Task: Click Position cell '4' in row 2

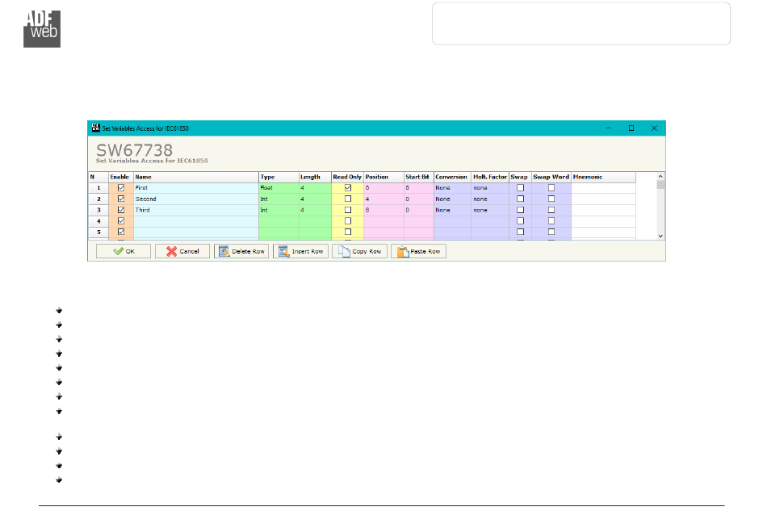Action: coord(384,199)
